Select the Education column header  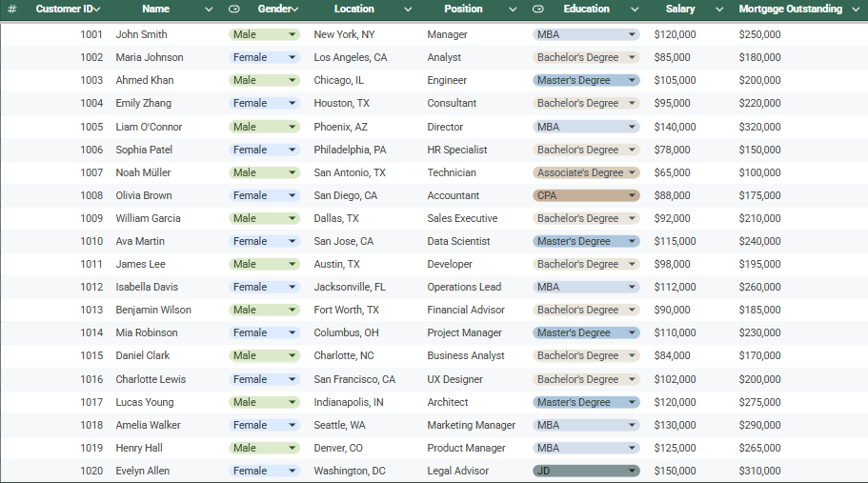pos(586,9)
